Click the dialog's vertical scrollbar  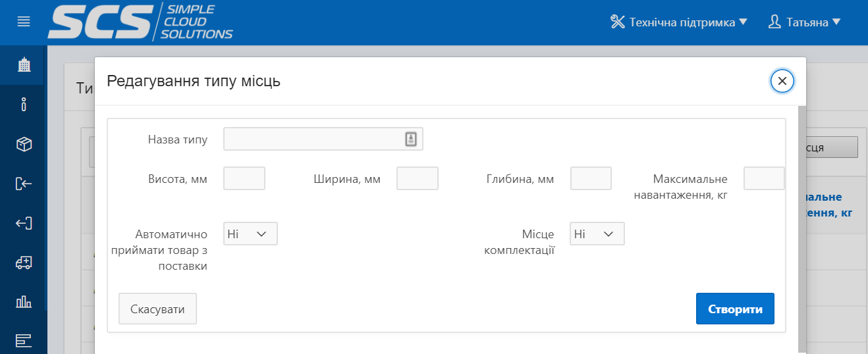pyautogui.click(x=801, y=229)
